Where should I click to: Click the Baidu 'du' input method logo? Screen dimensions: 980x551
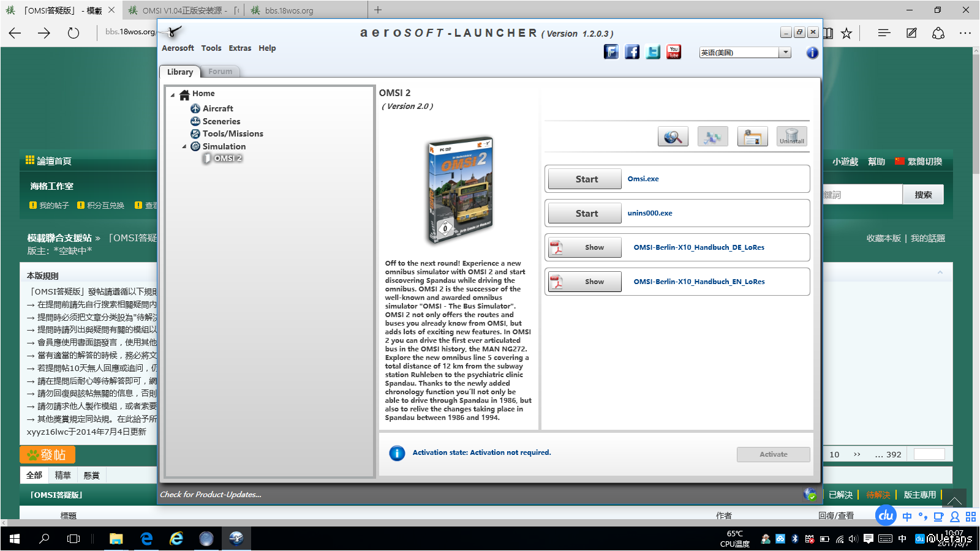(886, 515)
